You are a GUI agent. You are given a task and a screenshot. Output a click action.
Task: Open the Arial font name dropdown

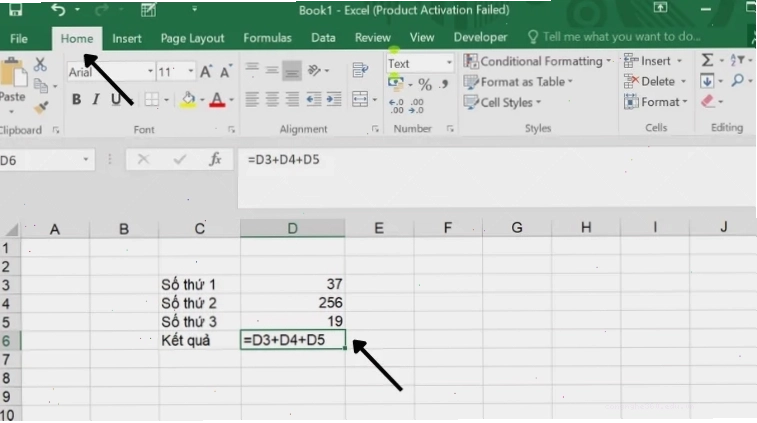tap(150, 72)
